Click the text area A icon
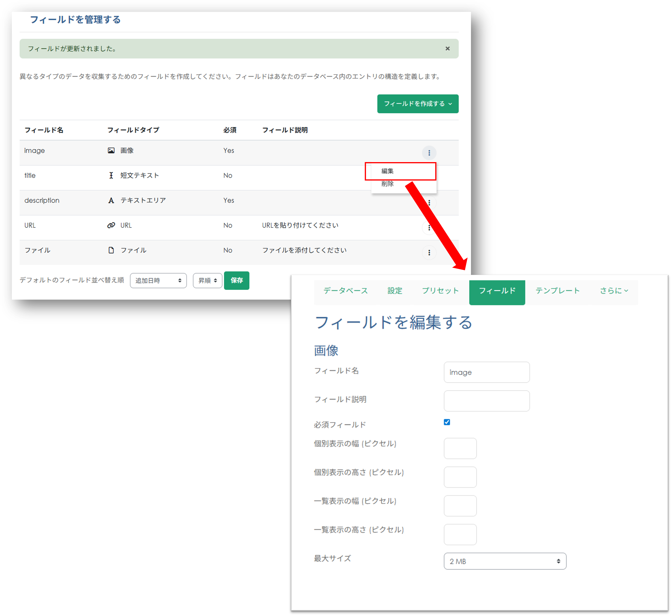Viewport: 672px width, 616px height. [111, 200]
